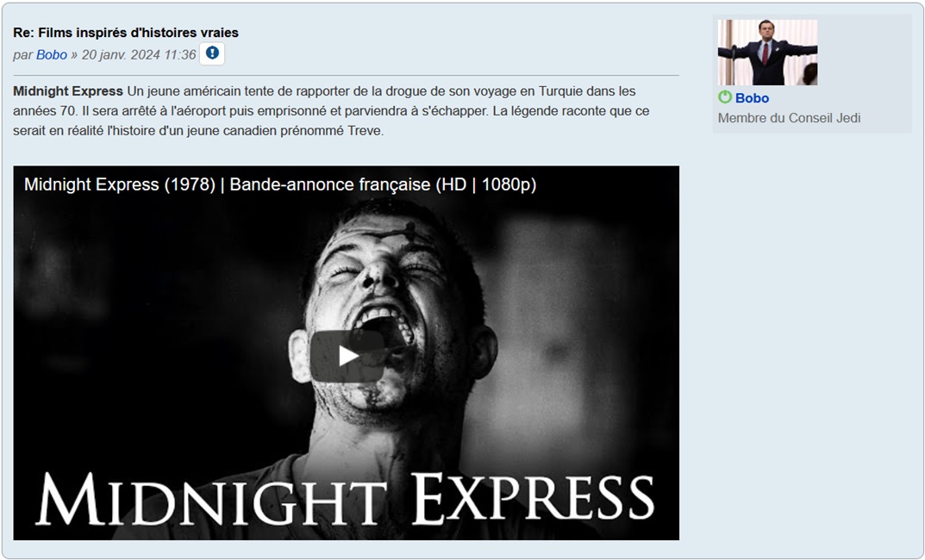Click the name Treve at the end of the post

click(364, 131)
